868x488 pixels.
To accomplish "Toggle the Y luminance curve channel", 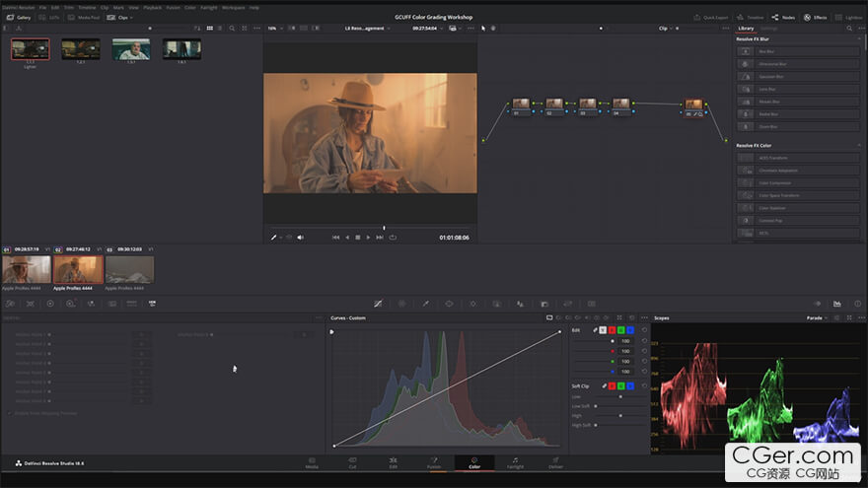I will (x=603, y=330).
